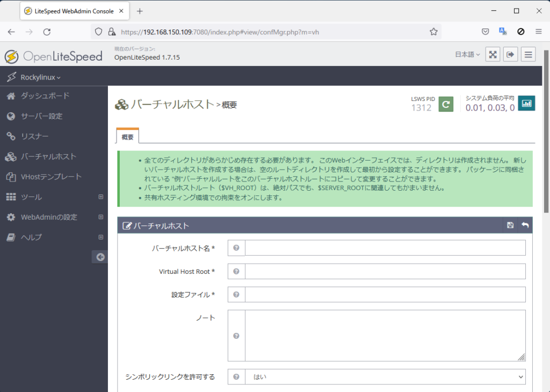
Task: Open the real-time stats chart icon
Action: pyautogui.click(x=526, y=104)
